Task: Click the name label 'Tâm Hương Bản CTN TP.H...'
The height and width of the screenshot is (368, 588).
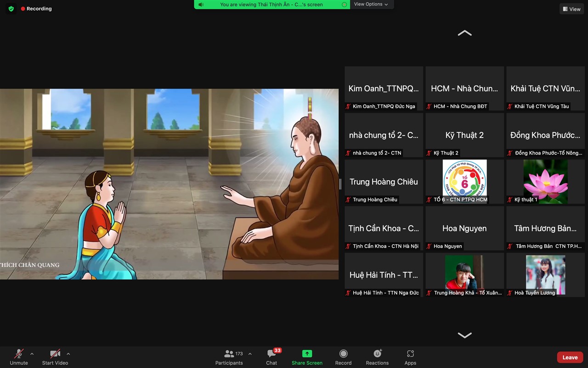Action: pyautogui.click(x=548, y=246)
